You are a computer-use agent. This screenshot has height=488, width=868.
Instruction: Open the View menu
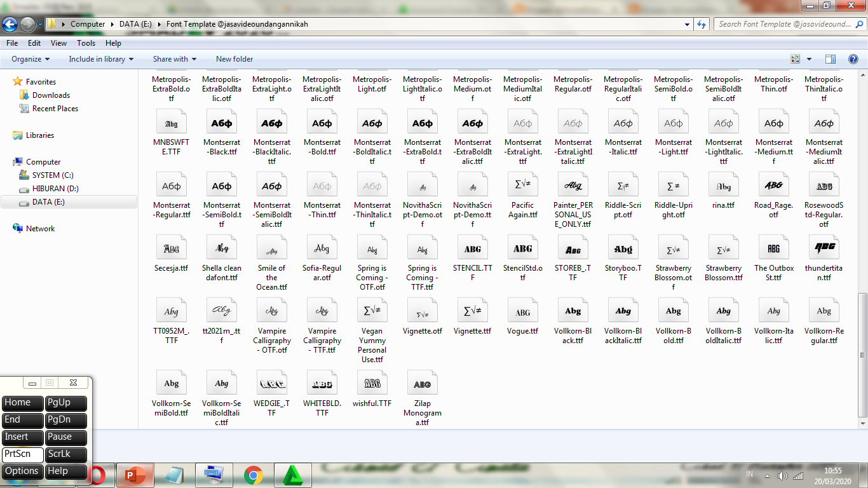58,43
